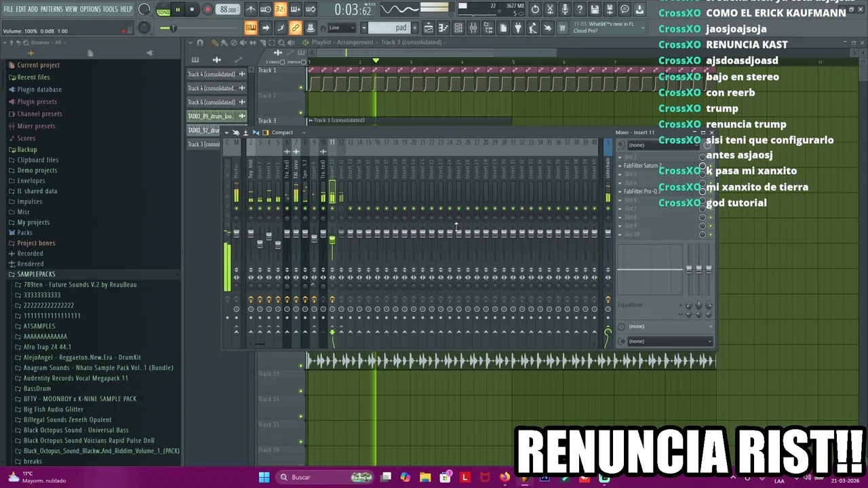Click the 'Track 4 (consolidated)' clip in picker
This screenshot has height=488, width=868.
[x=216, y=75]
